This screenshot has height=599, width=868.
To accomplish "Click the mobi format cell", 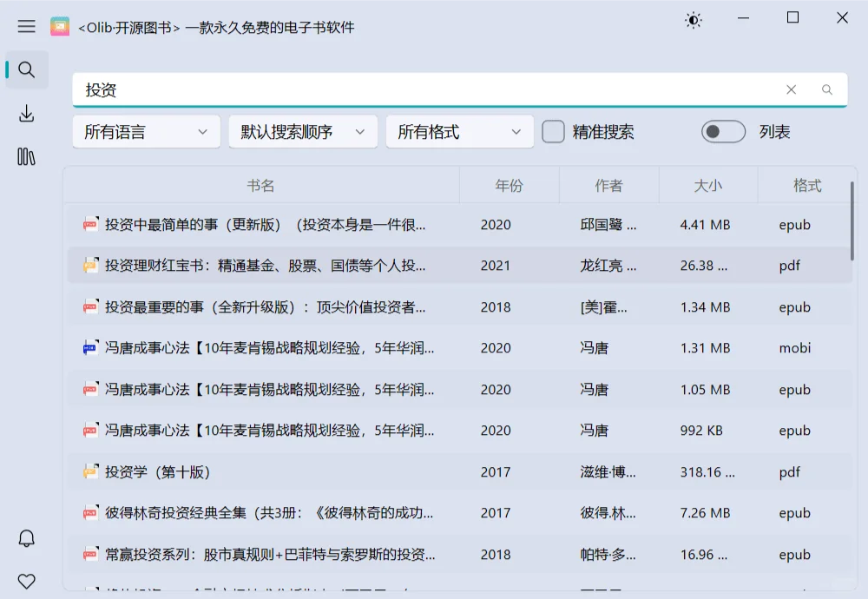I will 795,347.
